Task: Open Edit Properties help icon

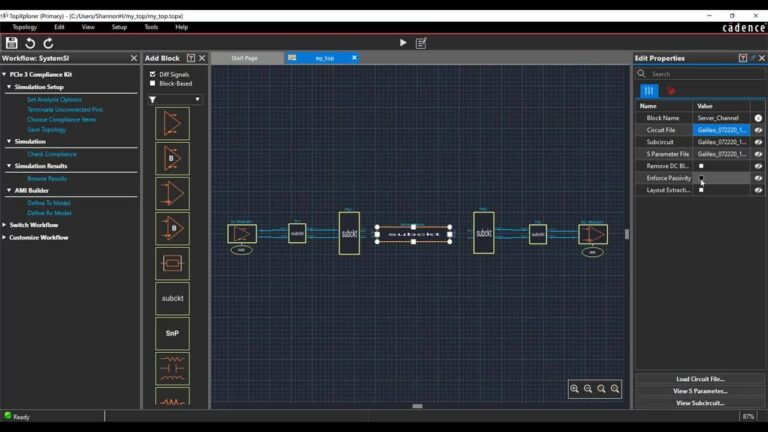Action: pyautogui.click(x=743, y=58)
